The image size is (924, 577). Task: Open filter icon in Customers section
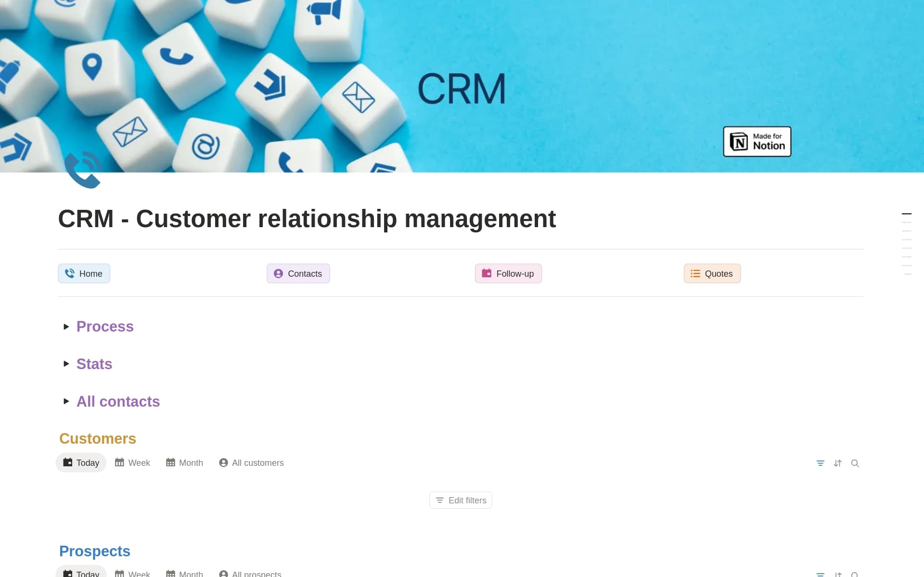[820, 463]
